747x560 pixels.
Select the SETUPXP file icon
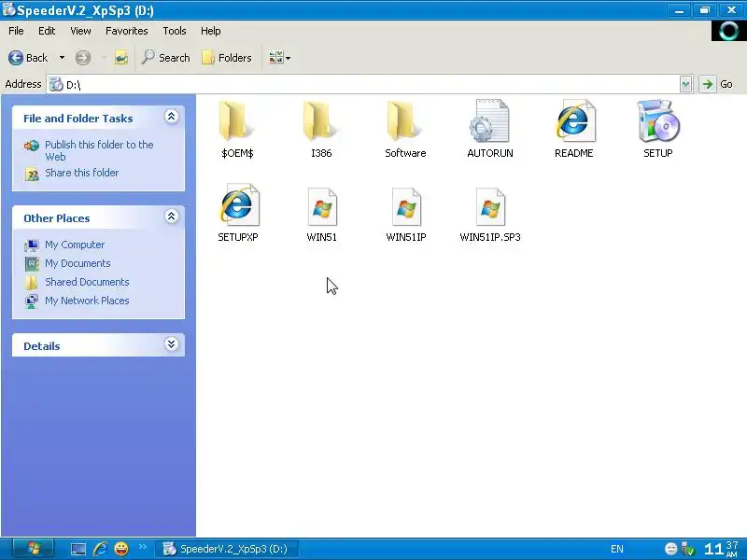(x=238, y=205)
